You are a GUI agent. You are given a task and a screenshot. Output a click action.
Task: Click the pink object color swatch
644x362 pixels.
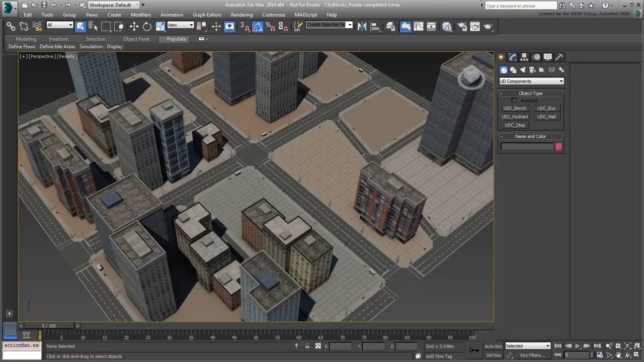(558, 146)
